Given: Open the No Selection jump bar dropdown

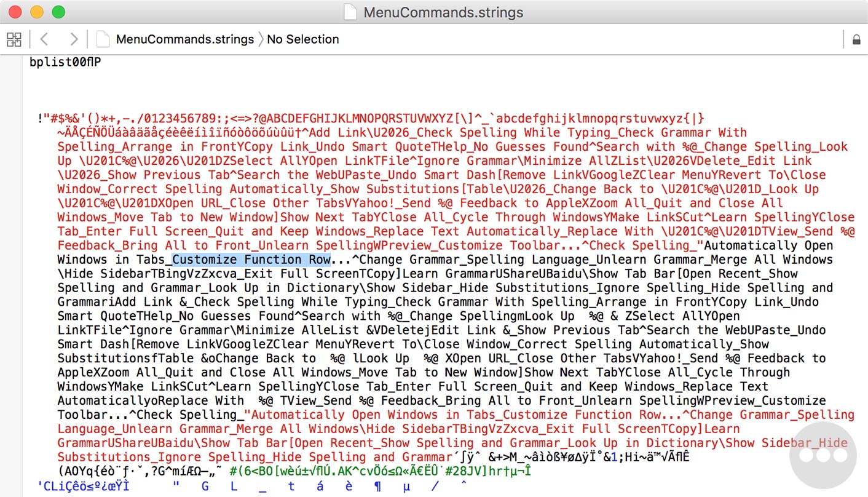Looking at the screenshot, I should 303,38.
